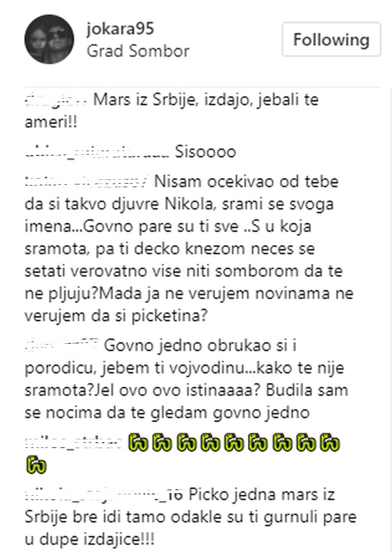Viewport: 392px width, 553px height.
Task: Click the line 'Srbije bre idi tamo odakle'
Action: coord(191,517)
